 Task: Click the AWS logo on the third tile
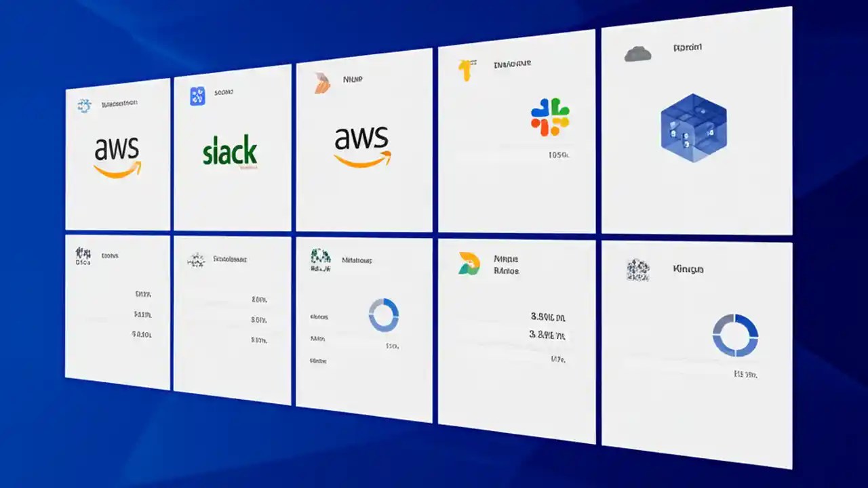362,144
